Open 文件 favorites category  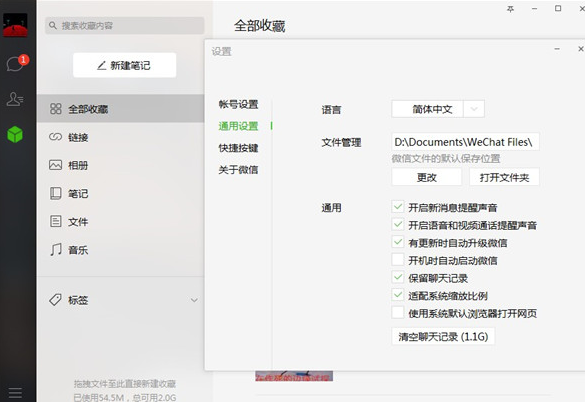click(x=121, y=221)
